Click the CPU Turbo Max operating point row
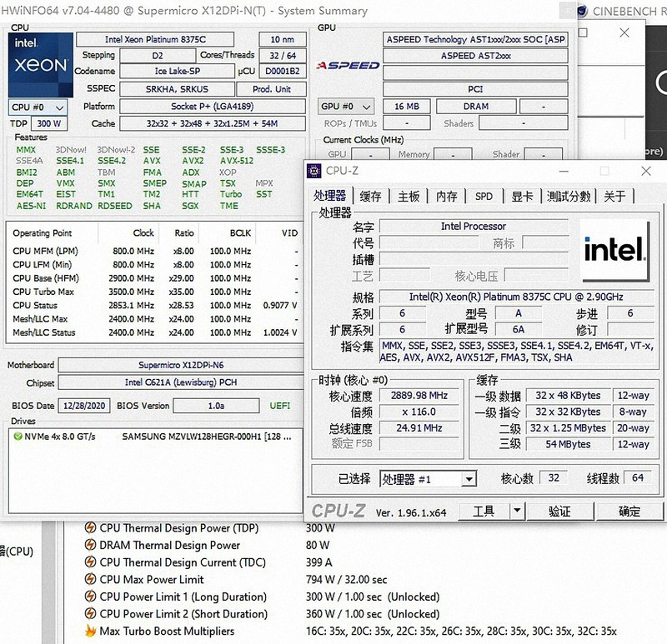This screenshot has width=667, height=644. tap(154, 292)
